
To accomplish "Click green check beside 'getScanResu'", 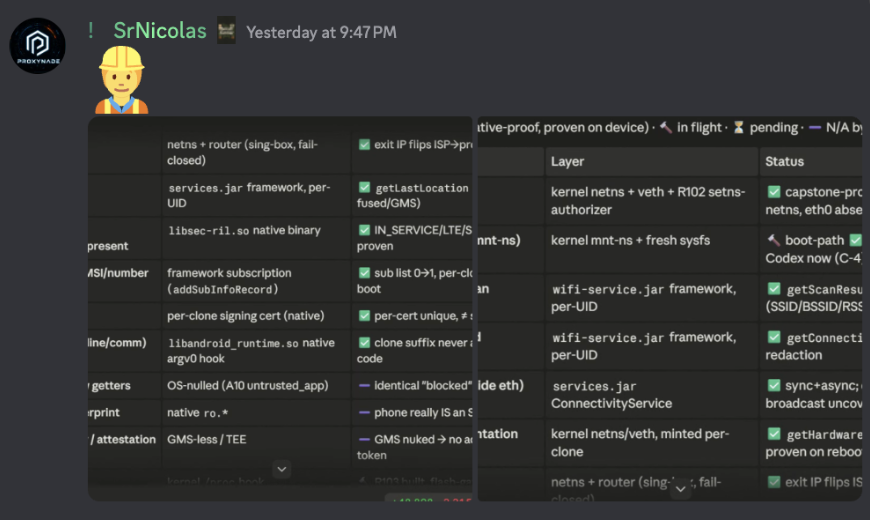I will (774, 289).
